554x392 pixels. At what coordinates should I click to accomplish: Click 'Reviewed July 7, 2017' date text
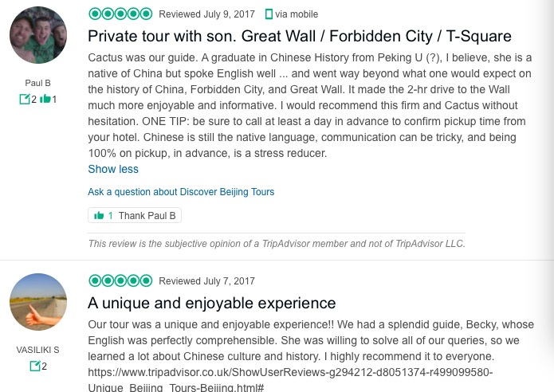206,280
